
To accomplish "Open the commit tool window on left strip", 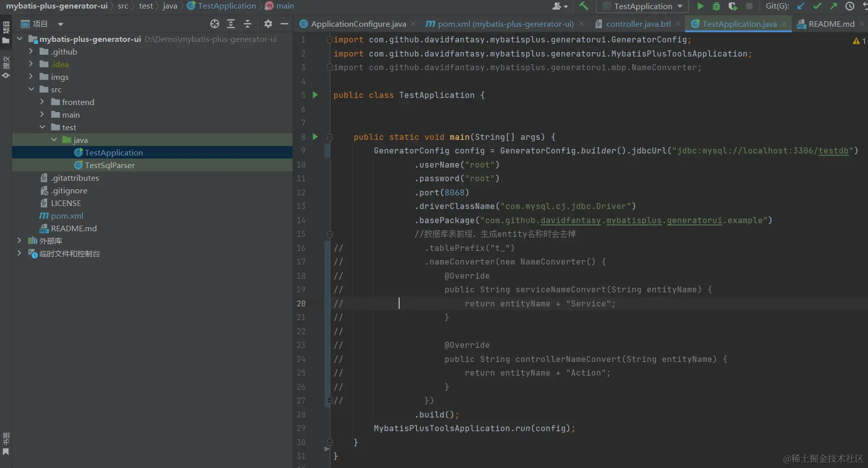I will click(6, 67).
